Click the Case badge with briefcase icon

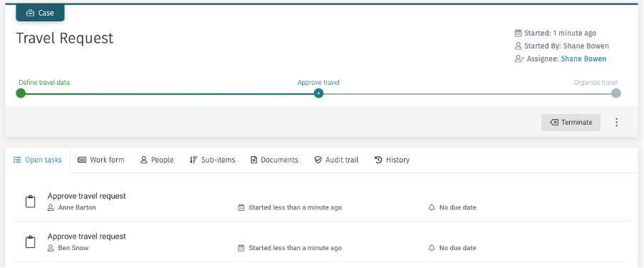point(40,13)
